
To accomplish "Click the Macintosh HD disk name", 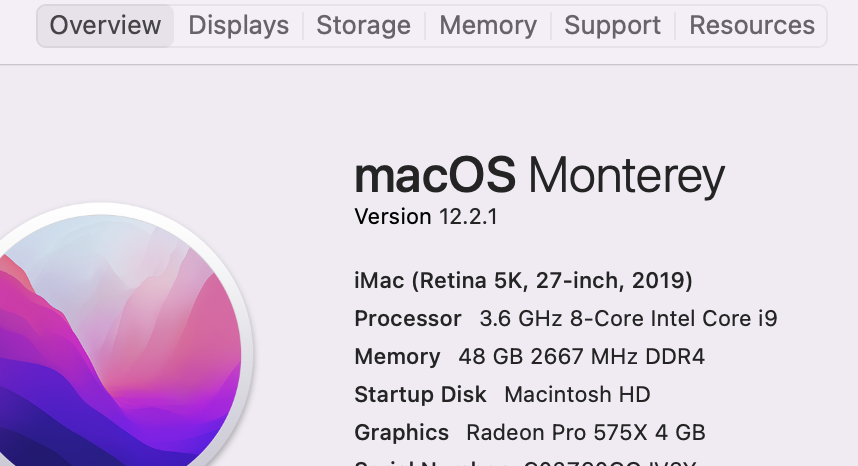I will (577, 394).
